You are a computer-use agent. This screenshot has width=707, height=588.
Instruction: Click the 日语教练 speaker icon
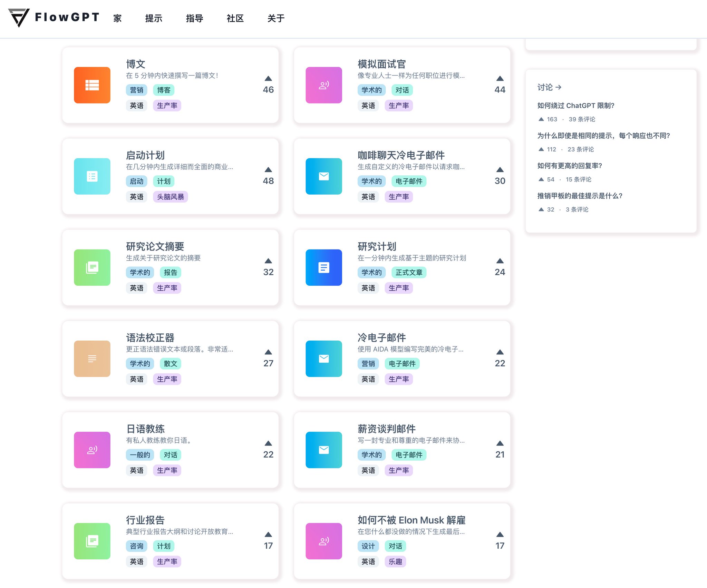(x=92, y=450)
